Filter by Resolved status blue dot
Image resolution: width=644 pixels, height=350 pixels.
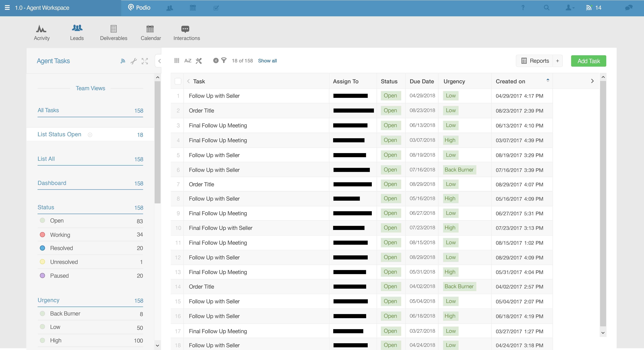pos(42,248)
